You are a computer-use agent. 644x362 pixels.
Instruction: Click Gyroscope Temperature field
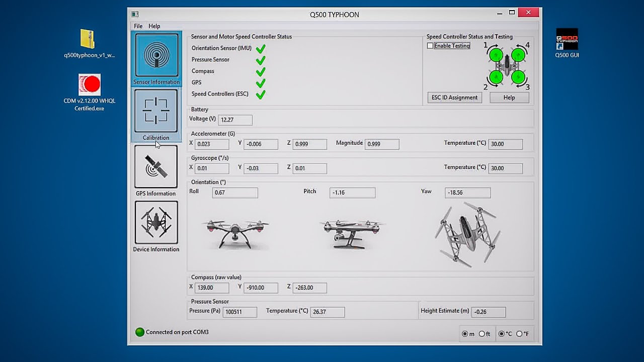click(506, 168)
